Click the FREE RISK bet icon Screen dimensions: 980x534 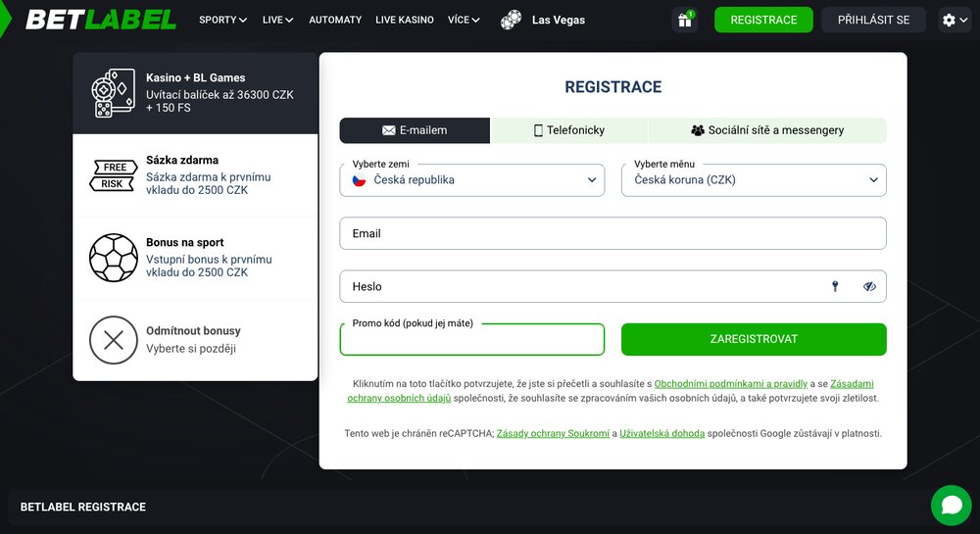click(x=113, y=175)
